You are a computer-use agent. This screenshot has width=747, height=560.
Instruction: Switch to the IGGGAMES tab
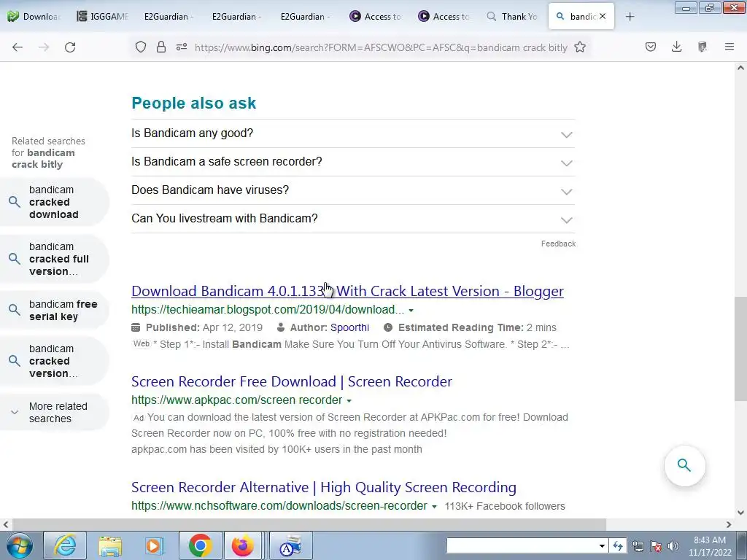click(102, 17)
